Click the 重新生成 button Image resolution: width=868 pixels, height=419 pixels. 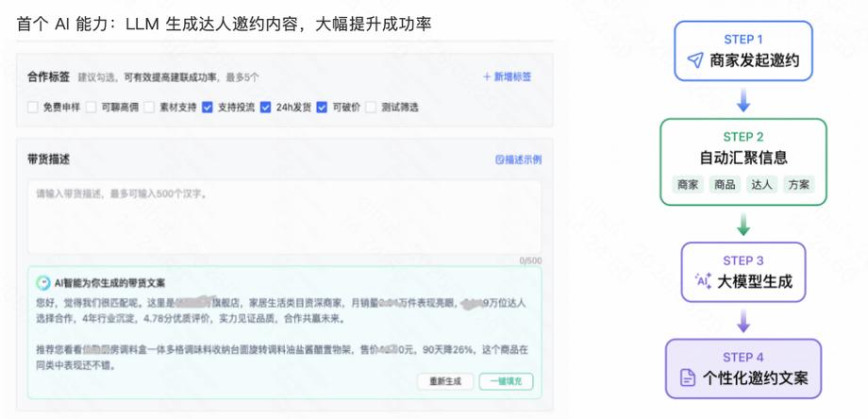pyautogui.click(x=445, y=381)
